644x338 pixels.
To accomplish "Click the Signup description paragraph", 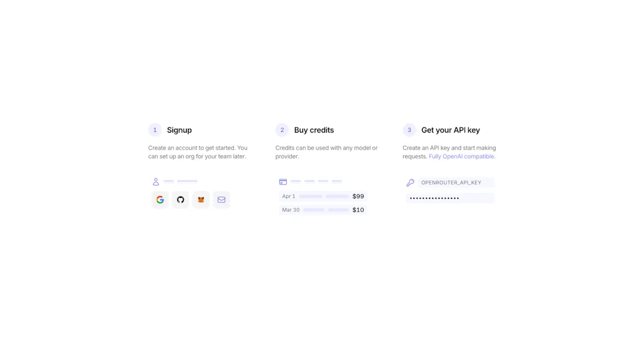I will point(197,152).
